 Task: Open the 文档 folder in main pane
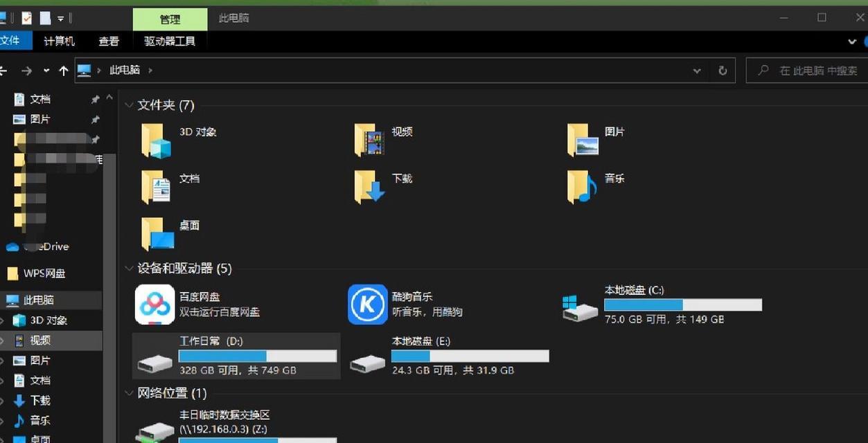coord(156,187)
